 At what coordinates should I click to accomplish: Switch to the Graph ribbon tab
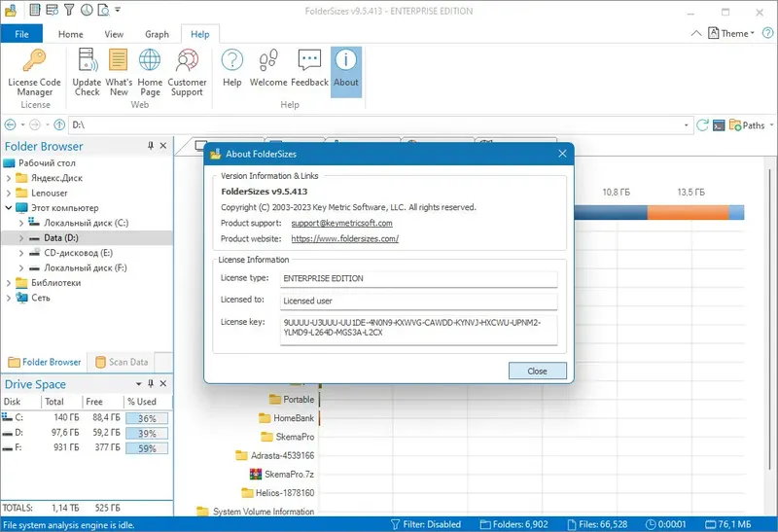[x=157, y=34]
